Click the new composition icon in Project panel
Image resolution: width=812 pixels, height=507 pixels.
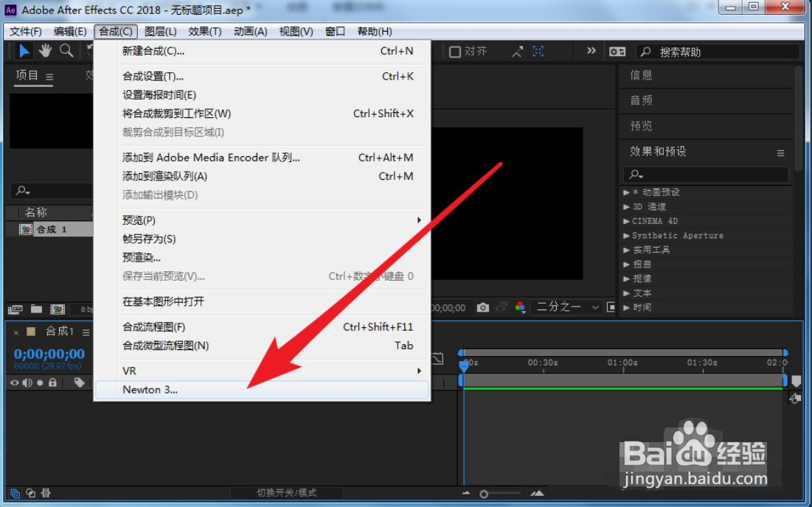(x=57, y=310)
